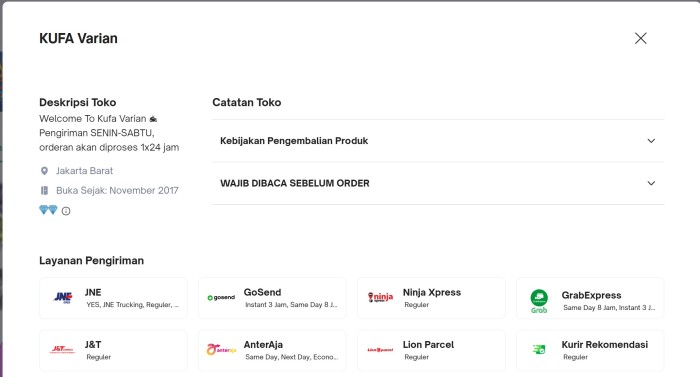Click the Buka Sejak November 2017 text
This screenshot has width=700, height=377.
tap(117, 190)
